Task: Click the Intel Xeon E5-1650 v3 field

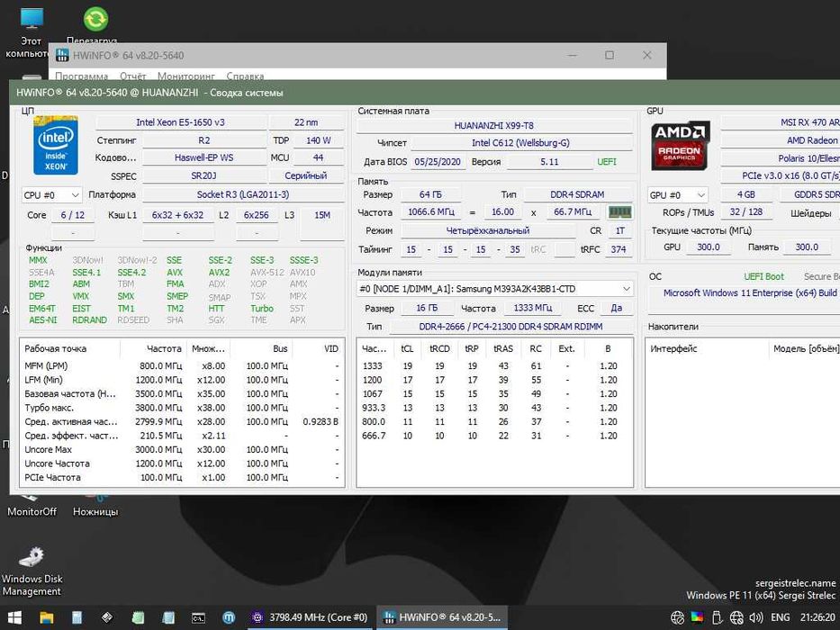Action: pyautogui.click(x=181, y=122)
